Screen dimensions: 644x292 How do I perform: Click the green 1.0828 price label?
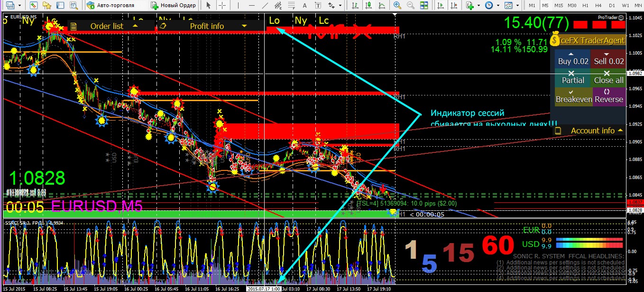pos(37,179)
